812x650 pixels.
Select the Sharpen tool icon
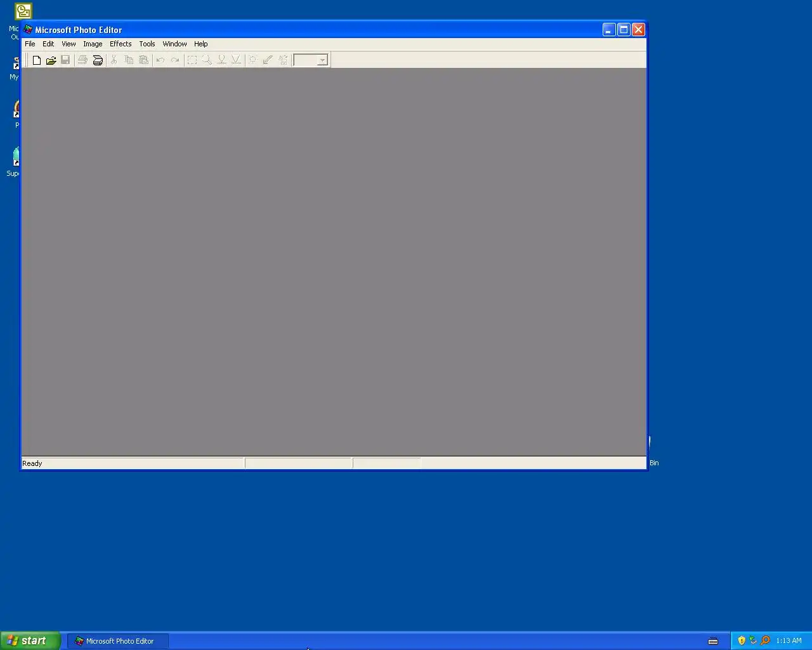pos(236,60)
